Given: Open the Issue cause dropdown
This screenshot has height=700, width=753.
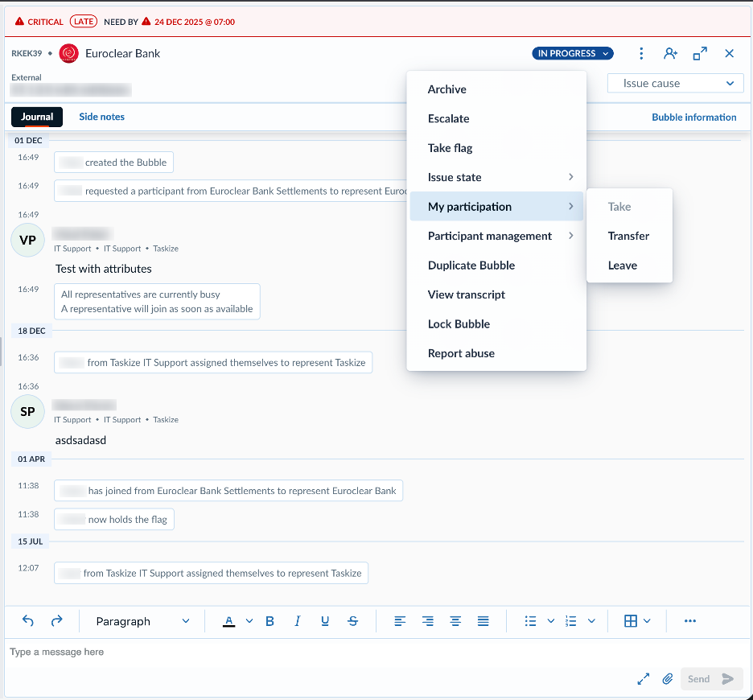Looking at the screenshot, I should click(675, 83).
